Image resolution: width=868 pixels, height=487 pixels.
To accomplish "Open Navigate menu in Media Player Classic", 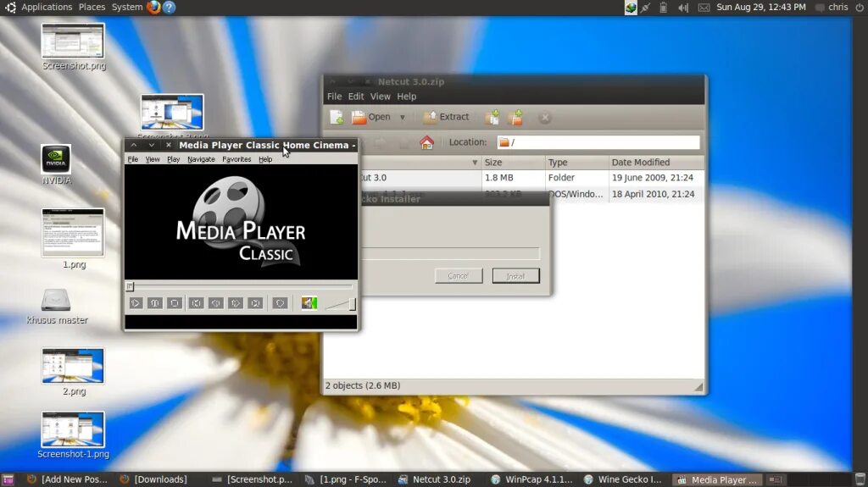I will coord(201,159).
